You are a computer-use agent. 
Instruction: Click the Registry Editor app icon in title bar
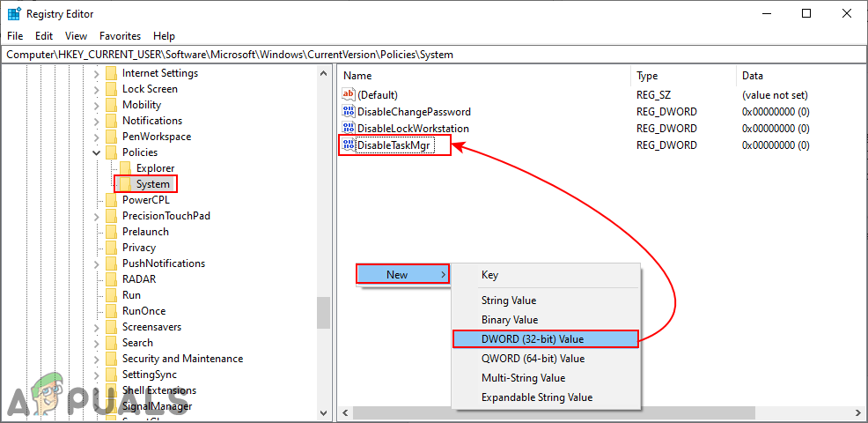[x=14, y=14]
